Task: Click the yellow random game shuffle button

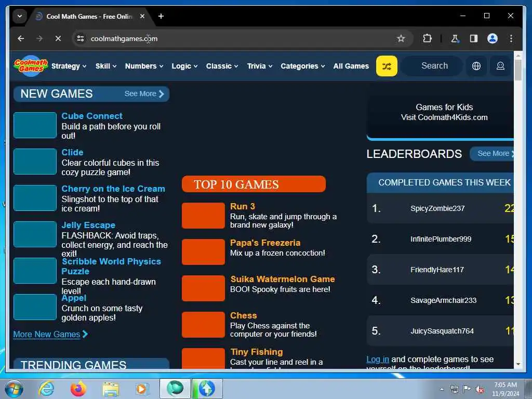Action: (387, 66)
